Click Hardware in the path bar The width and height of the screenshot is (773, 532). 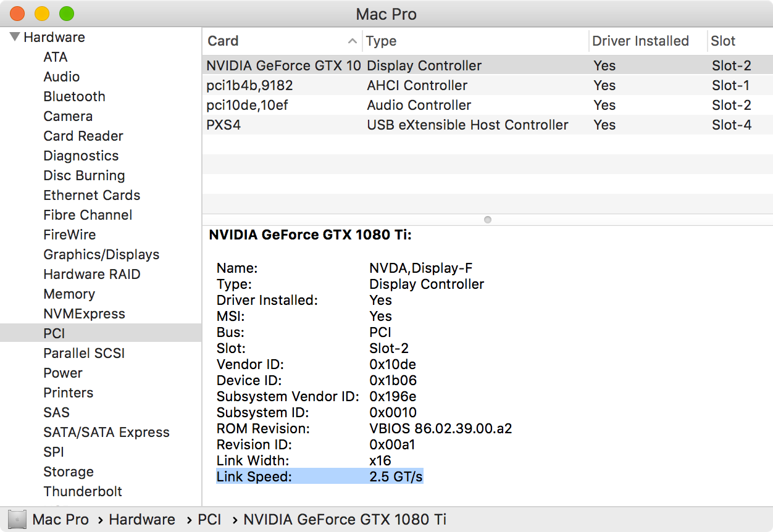[x=142, y=520]
